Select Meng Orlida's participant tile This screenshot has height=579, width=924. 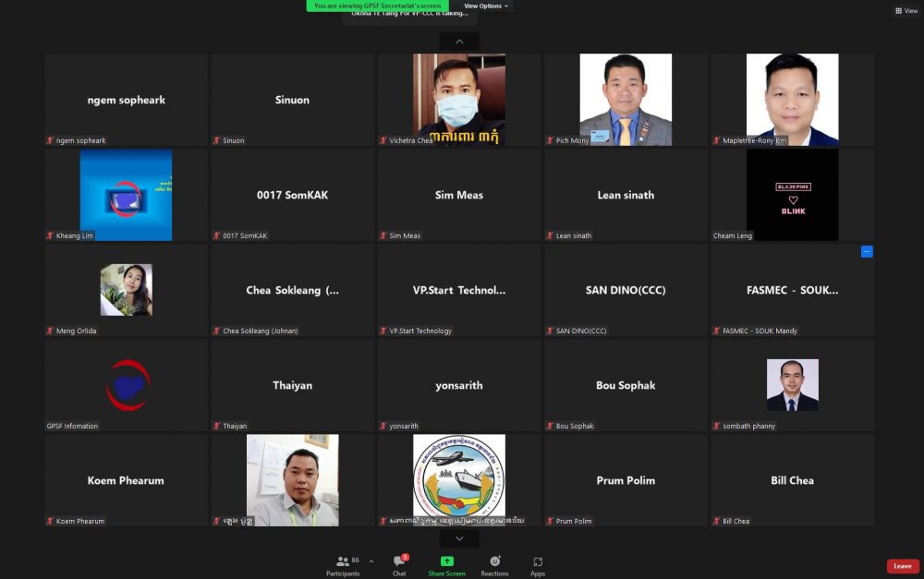[x=127, y=290]
